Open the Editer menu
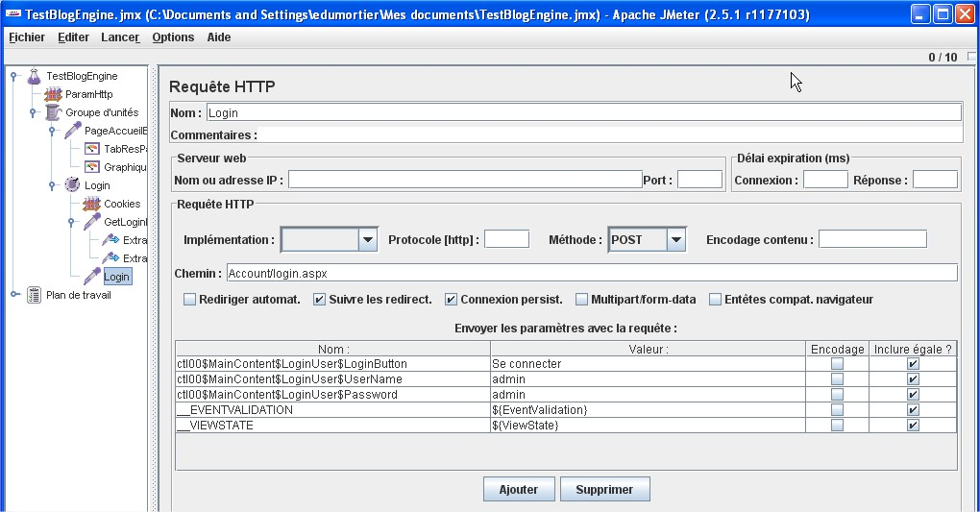The image size is (980, 512). [73, 37]
